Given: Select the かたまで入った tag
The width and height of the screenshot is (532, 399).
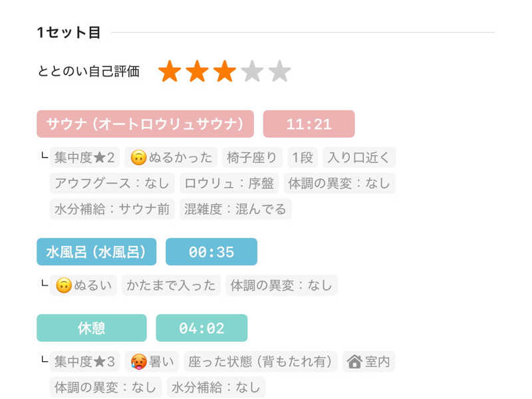Looking at the screenshot, I should (171, 285).
